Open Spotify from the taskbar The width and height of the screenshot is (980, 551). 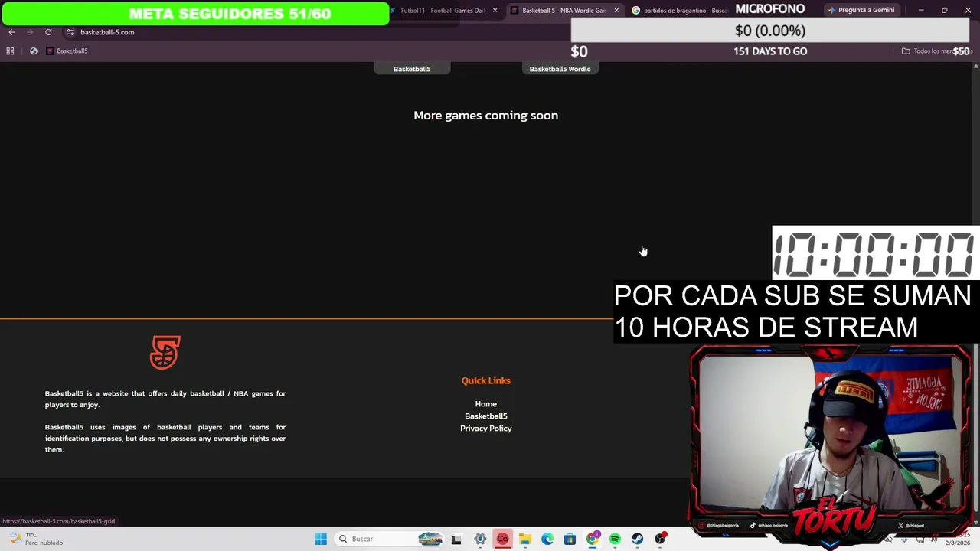tap(615, 539)
